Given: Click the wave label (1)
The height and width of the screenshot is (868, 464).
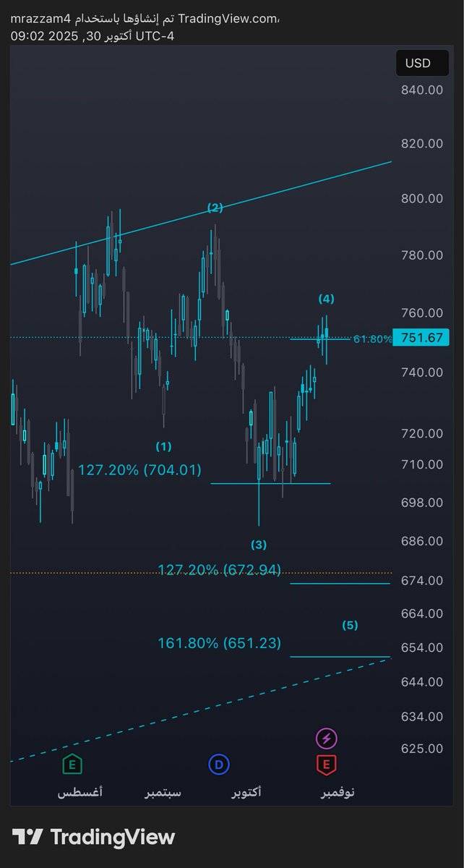Looking at the screenshot, I should pyautogui.click(x=164, y=446).
